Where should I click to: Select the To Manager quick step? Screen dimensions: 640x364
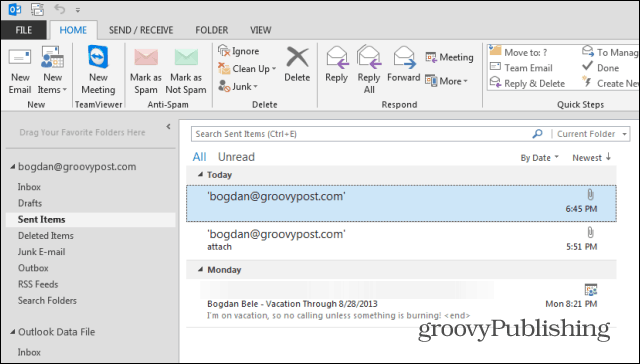tap(610, 52)
